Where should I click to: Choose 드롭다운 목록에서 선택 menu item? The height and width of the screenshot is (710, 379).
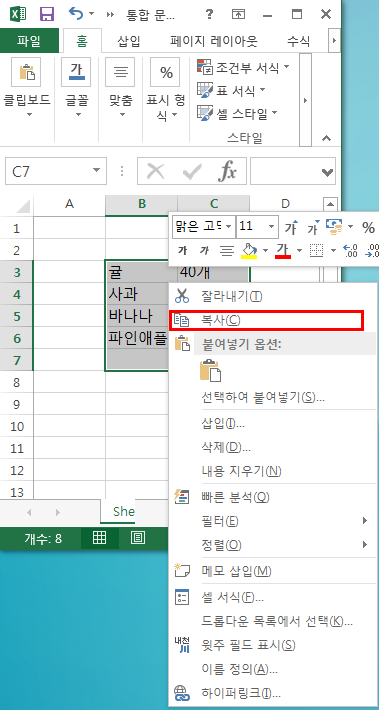coord(273,621)
